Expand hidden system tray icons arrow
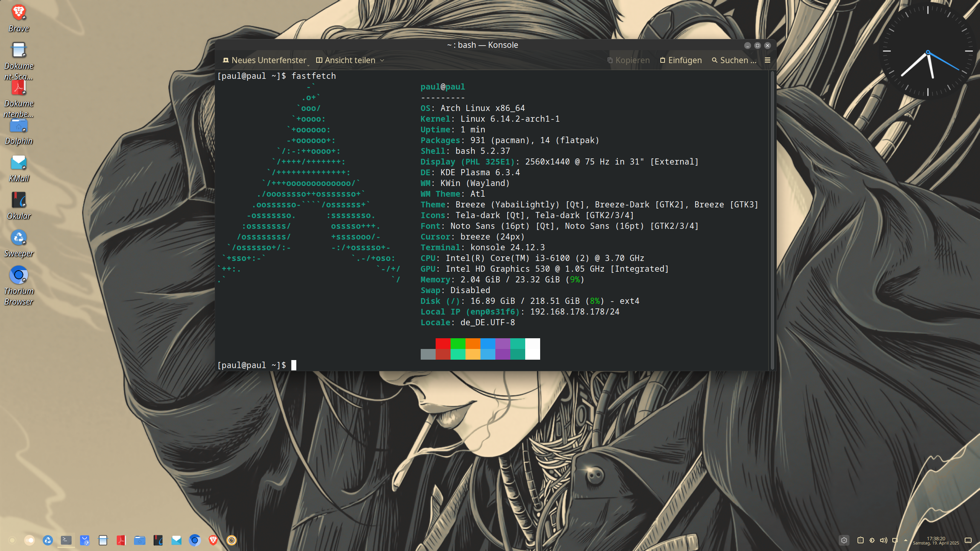This screenshot has height=551, width=980. point(905,540)
